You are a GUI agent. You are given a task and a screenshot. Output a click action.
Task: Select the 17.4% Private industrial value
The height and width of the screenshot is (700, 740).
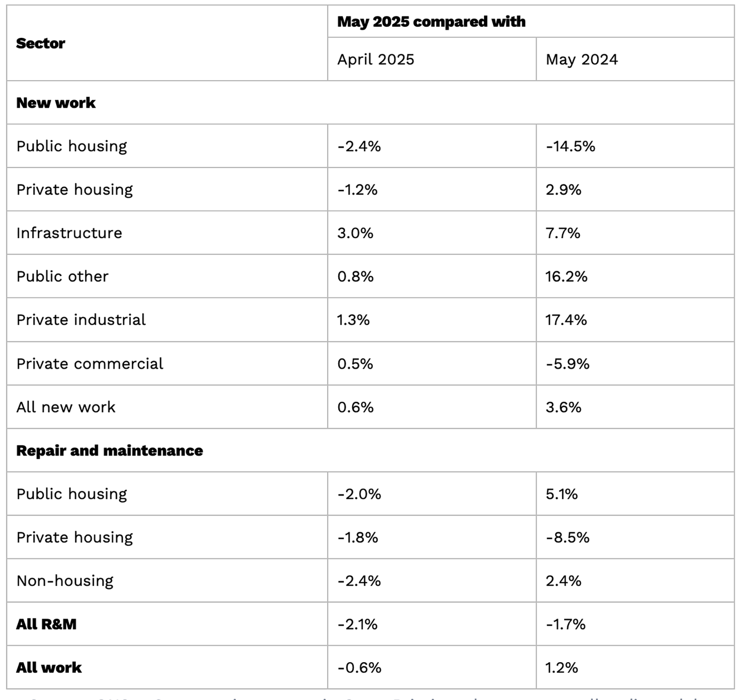click(x=566, y=320)
